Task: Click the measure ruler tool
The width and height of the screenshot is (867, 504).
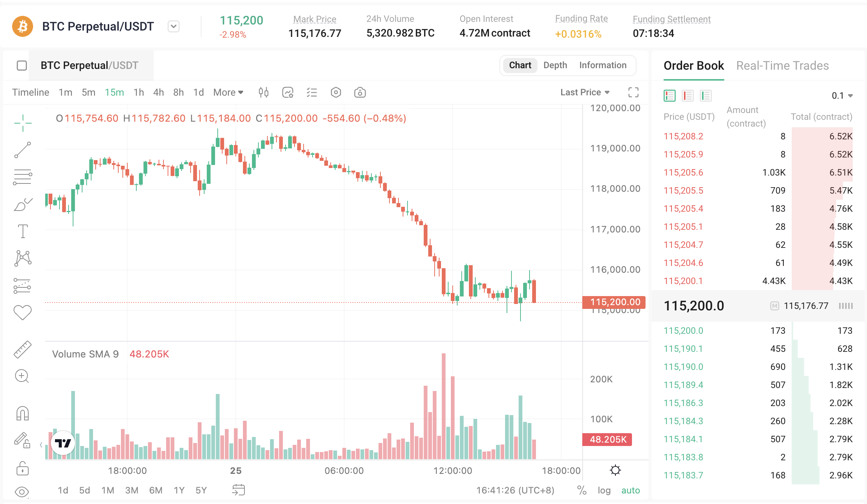Action: pyautogui.click(x=23, y=349)
